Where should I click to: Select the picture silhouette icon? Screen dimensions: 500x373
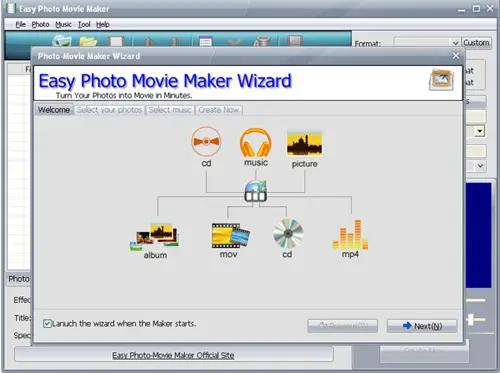point(304,144)
